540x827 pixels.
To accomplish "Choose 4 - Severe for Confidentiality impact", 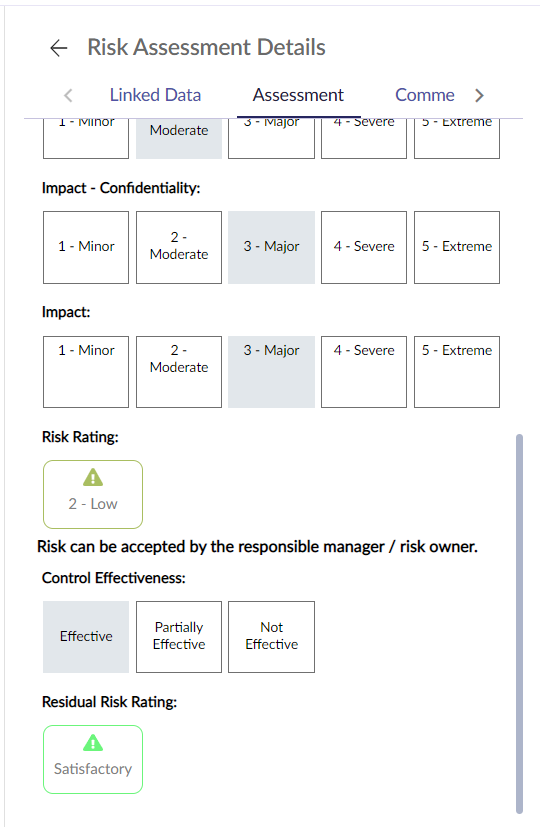I will tap(364, 247).
